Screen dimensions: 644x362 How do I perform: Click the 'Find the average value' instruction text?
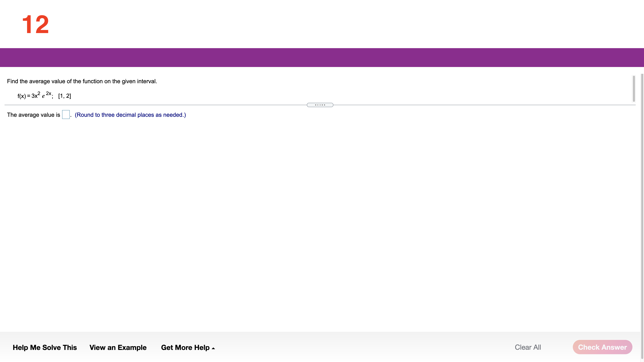(82, 81)
